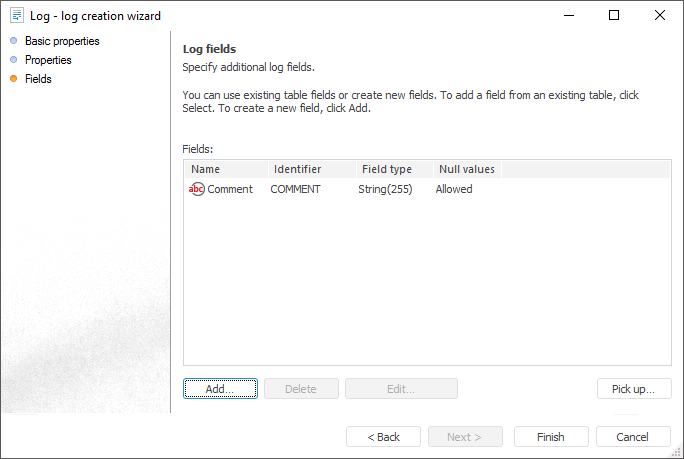The width and height of the screenshot is (684, 459).
Task: Maximize the log creation wizard window
Action: tap(614, 15)
